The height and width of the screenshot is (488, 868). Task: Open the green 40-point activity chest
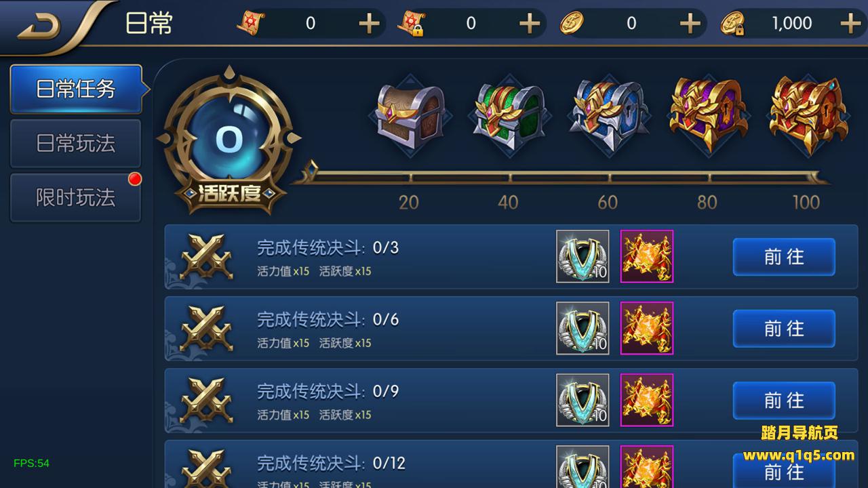coord(509,117)
